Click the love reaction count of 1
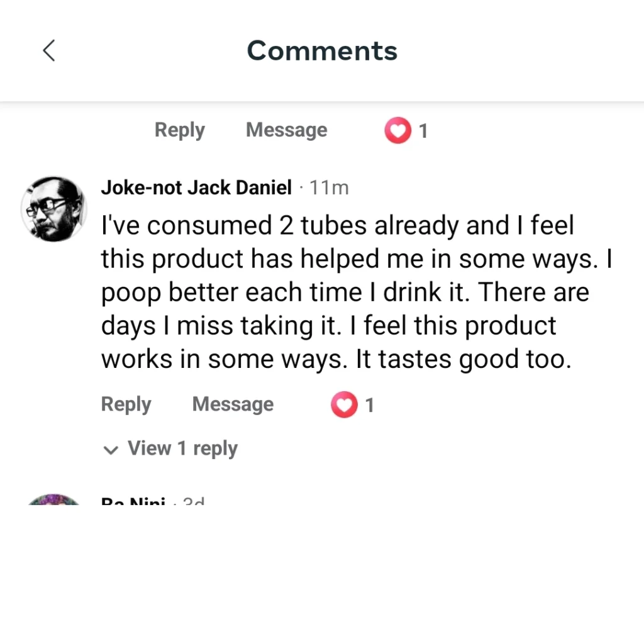This screenshot has height=644, width=644. pos(424,130)
